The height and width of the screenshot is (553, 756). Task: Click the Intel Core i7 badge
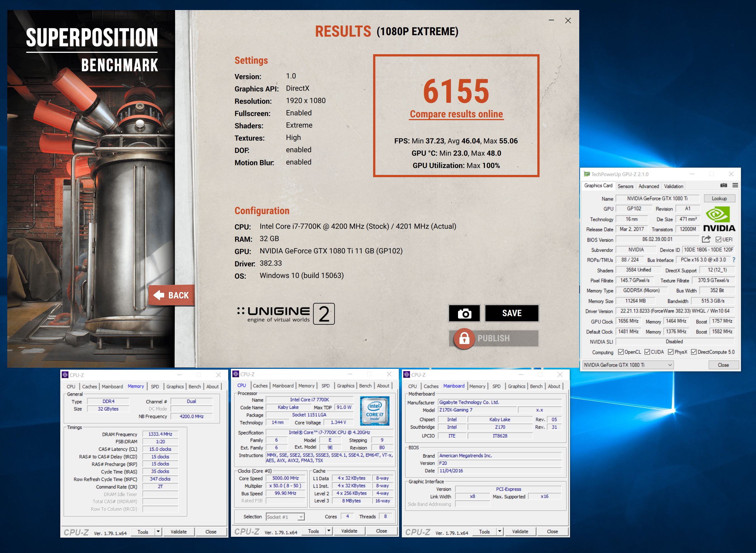pos(374,411)
